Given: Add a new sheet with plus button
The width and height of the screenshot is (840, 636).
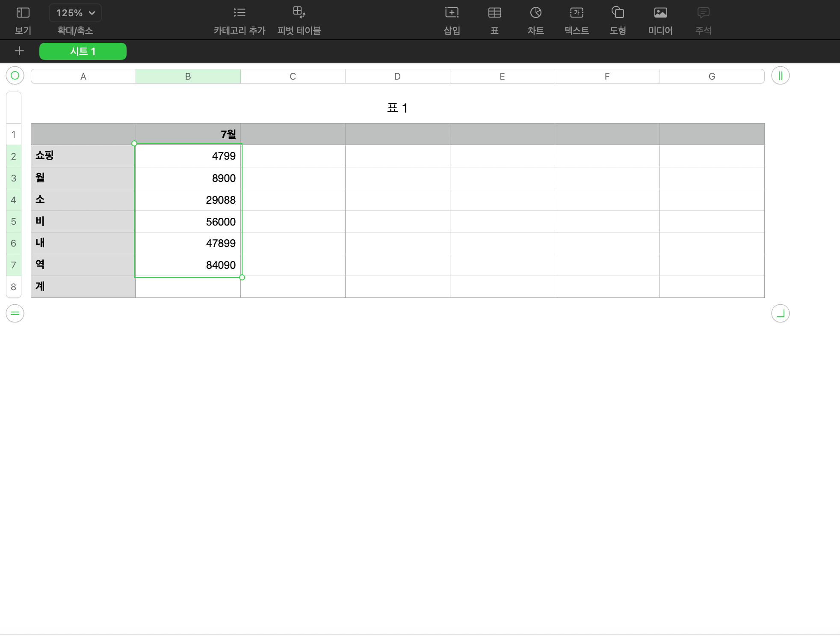Looking at the screenshot, I should click(x=19, y=51).
